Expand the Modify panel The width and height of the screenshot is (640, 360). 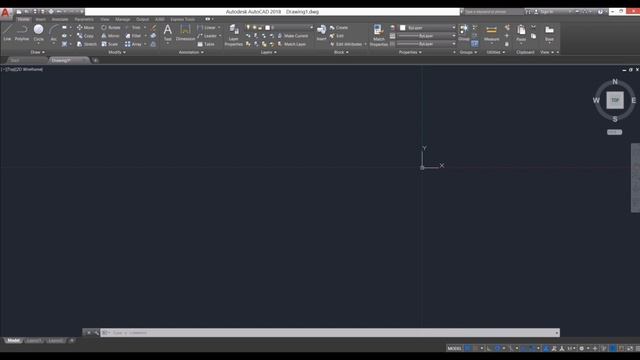pos(117,52)
